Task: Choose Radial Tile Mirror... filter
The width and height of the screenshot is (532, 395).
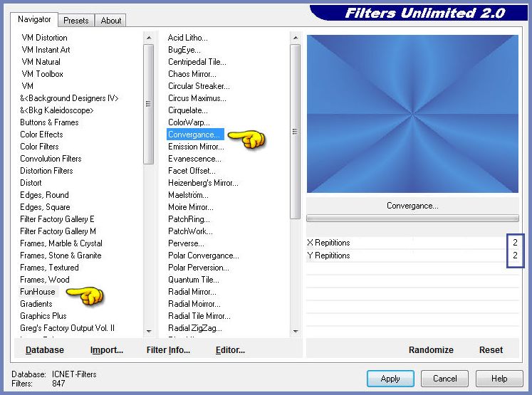Action: click(x=199, y=316)
